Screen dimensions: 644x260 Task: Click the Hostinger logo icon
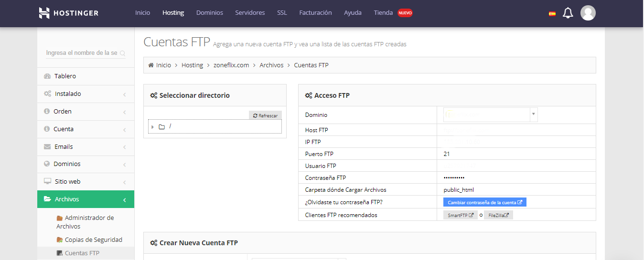[x=44, y=13]
